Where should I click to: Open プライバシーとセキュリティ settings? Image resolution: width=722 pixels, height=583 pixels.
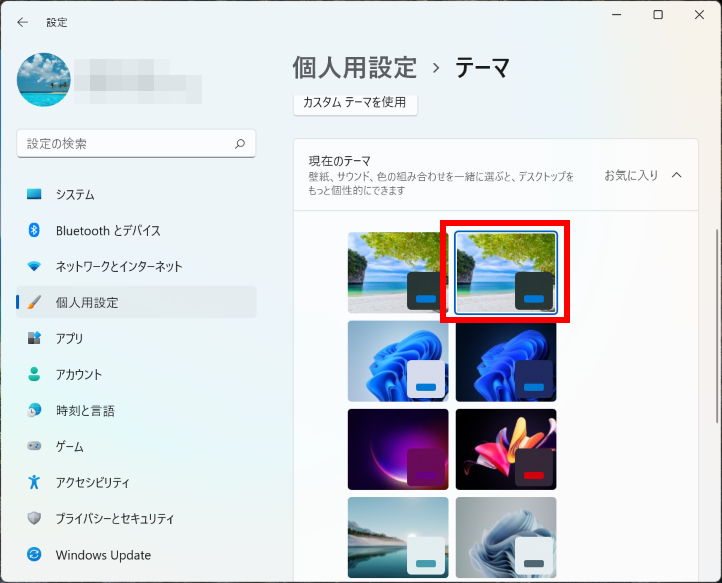point(136,518)
